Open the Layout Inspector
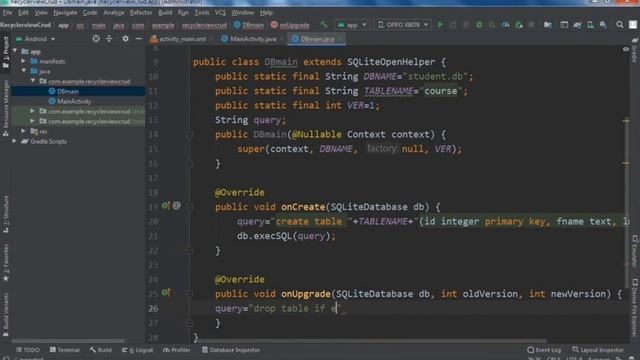The height and width of the screenshot is (360, 640). coord(598,350)
